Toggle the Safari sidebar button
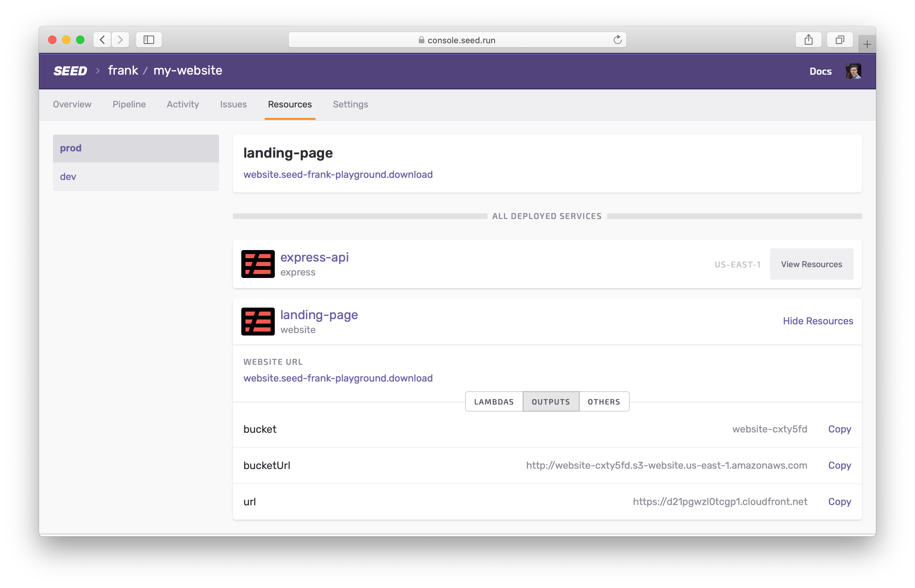This screenshot has height=588, width=915. (149, 40)
